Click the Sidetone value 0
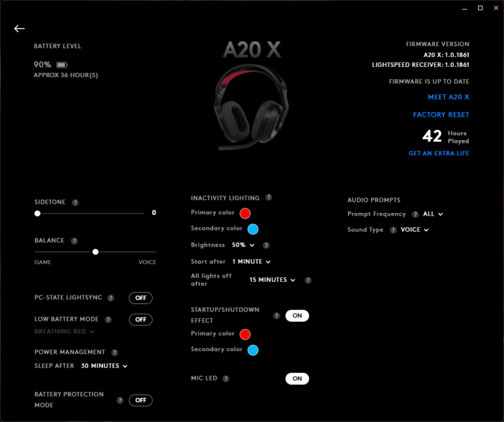The width and height of the screenshot is (504, 422). 154,213
